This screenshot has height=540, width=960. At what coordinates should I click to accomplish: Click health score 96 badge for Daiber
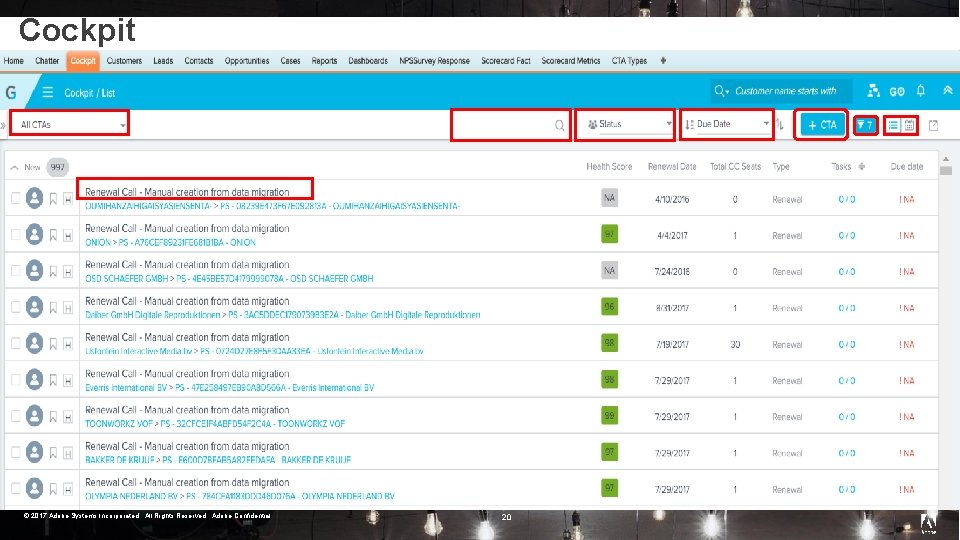pos(609,307)
